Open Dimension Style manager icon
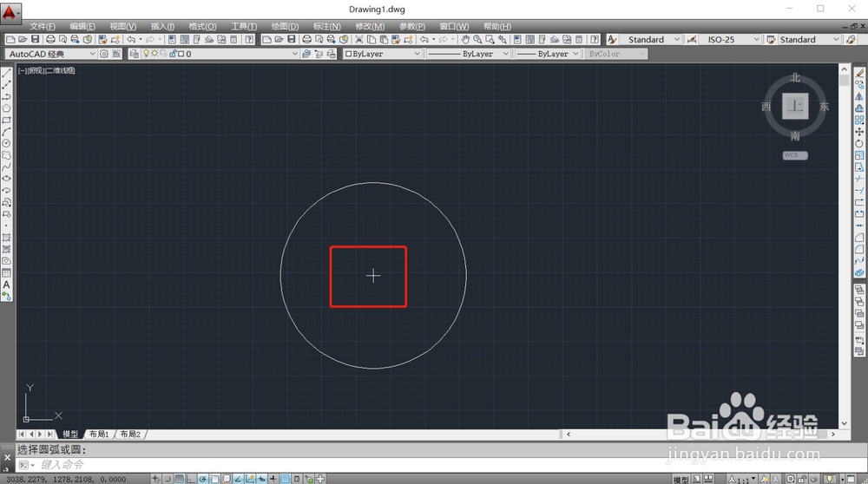The width and height of the screenshot is (868, 484). click(692, 39)
